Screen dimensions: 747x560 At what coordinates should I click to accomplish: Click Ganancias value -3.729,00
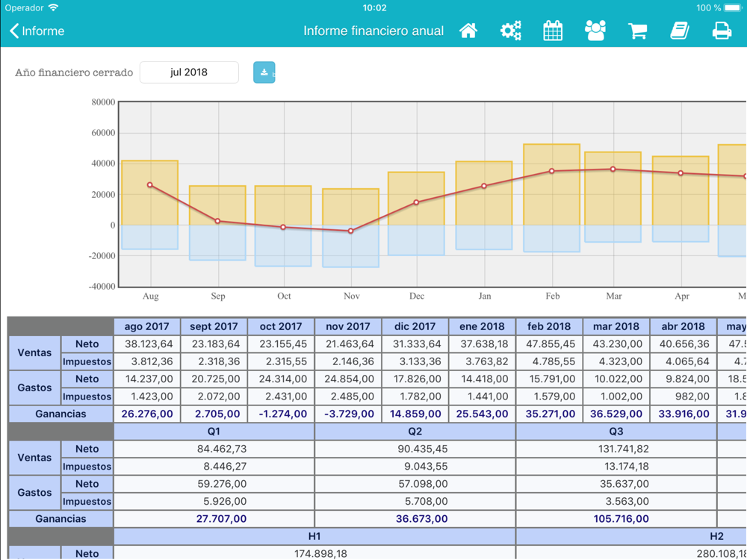348,414
